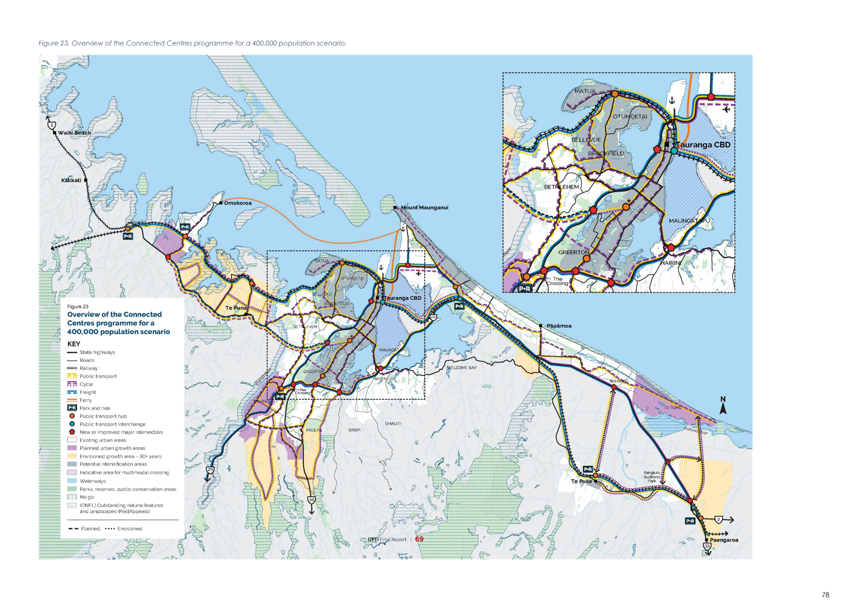Image resolution: width=868 pixels, height=605 pixels.
Task: Click the 'TE TUMU' map label
Action: click(x=673, y=407)
